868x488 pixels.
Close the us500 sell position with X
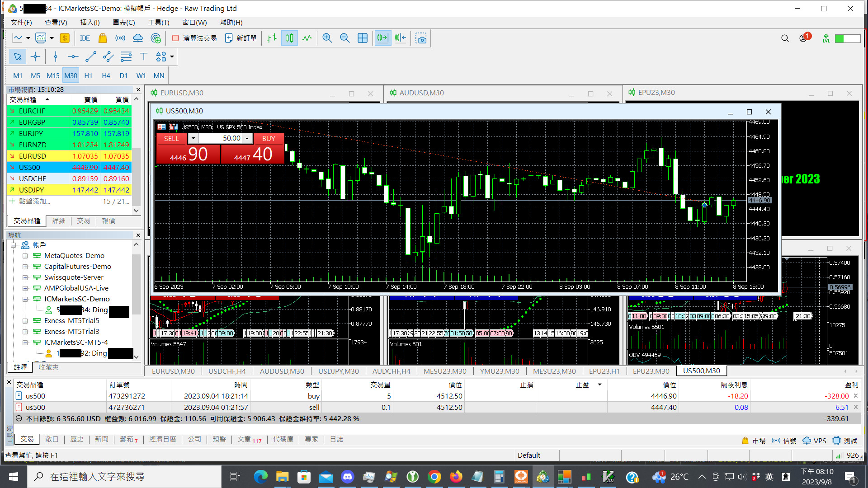[855, 407]
